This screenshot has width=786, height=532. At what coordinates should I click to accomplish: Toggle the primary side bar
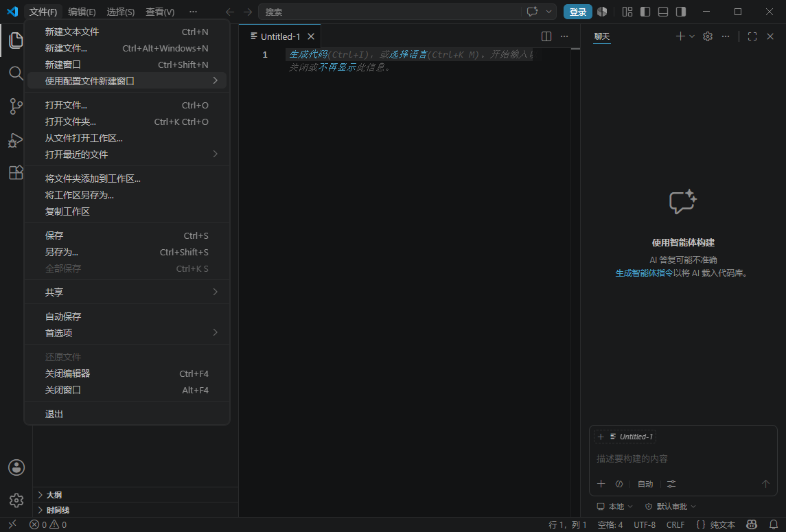pyautogui.click(x=645, y=12)
